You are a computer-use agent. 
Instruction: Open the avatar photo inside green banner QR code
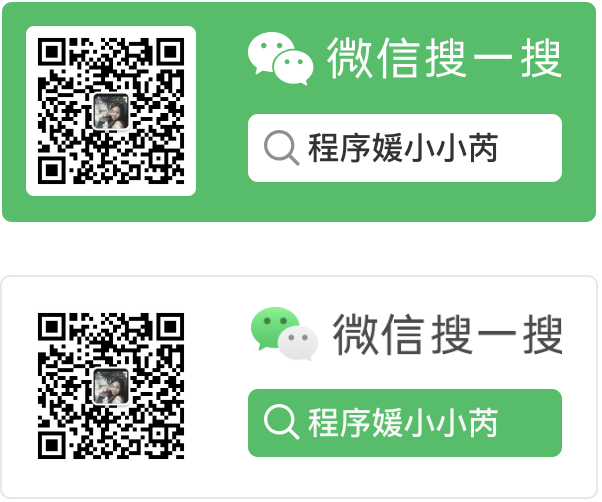tap(111, 111)
